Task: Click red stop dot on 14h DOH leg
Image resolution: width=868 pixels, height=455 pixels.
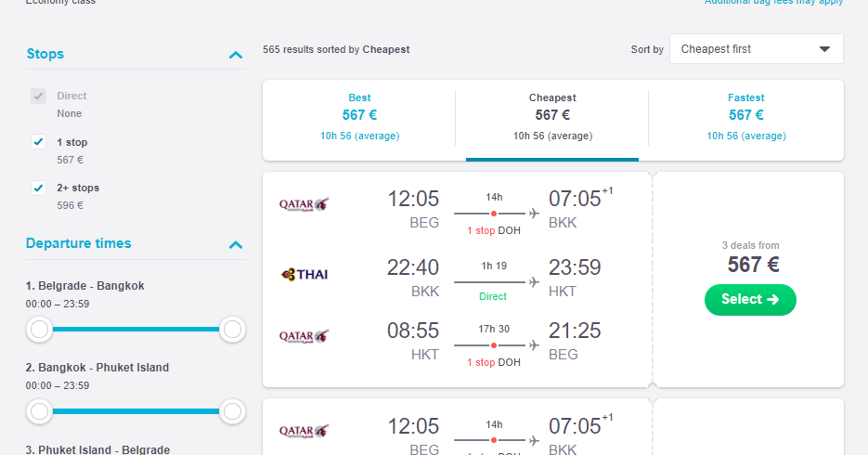Action: coord(493,214)
